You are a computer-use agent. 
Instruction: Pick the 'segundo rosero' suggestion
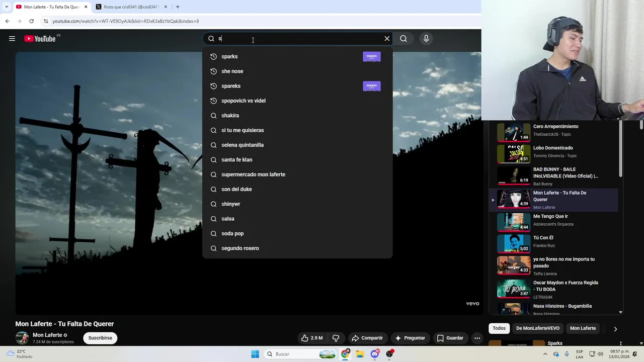(x=297, y=248)
